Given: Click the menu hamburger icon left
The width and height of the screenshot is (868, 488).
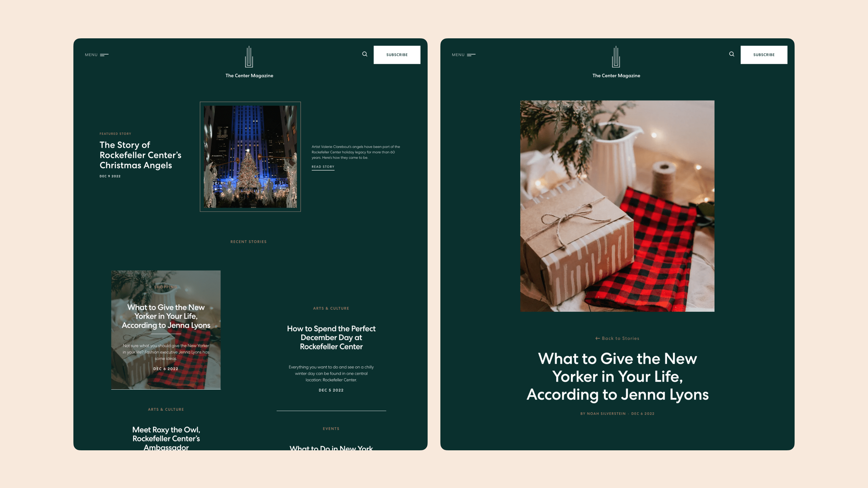Looking at the screenshot, I should point(104,54).
